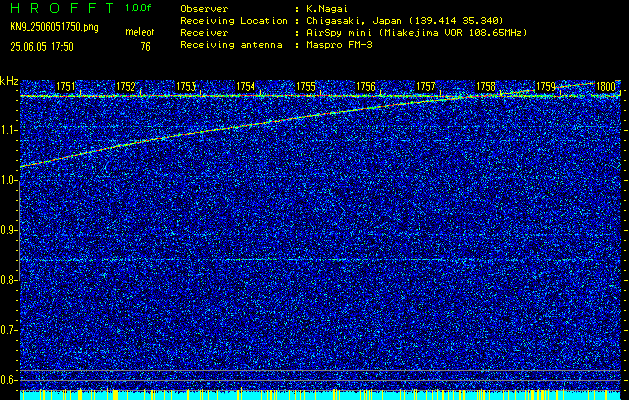
Task: Click the Receiving Location label
Action: (234, 20)
